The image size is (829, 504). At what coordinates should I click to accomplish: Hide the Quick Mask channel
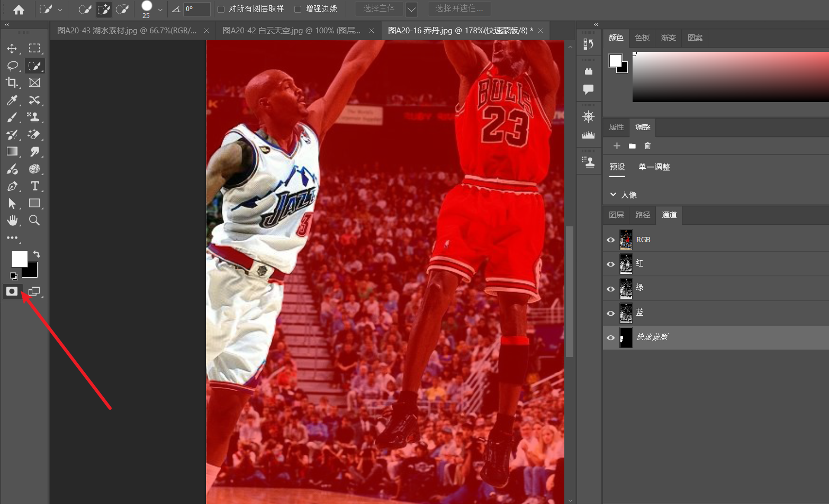coord(610,337)
